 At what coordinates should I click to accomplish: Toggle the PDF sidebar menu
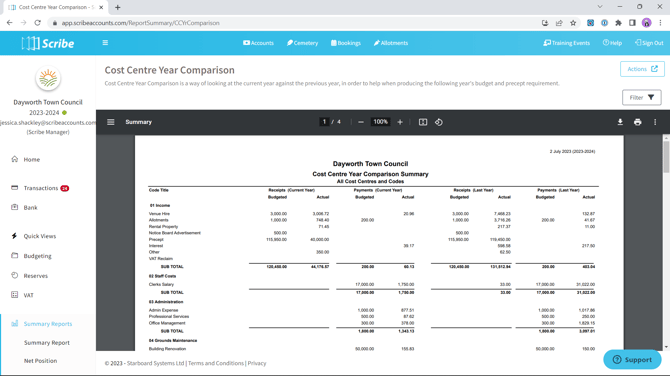pos(111,122)
